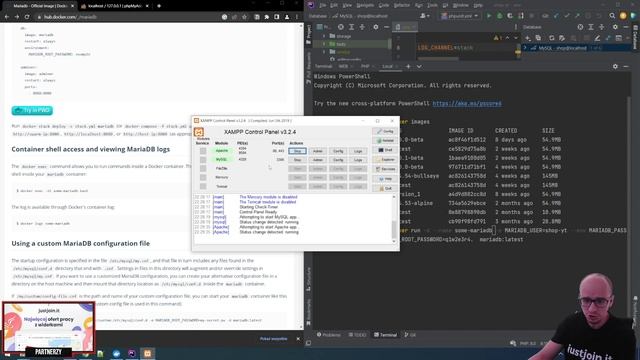640x360 pixels.
Task: Open Terminal tool window at bottom bar
Action: pos(385,335)
